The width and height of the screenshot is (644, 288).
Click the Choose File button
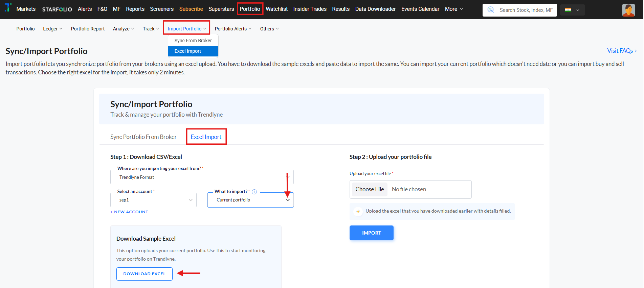tap(370, 190)
